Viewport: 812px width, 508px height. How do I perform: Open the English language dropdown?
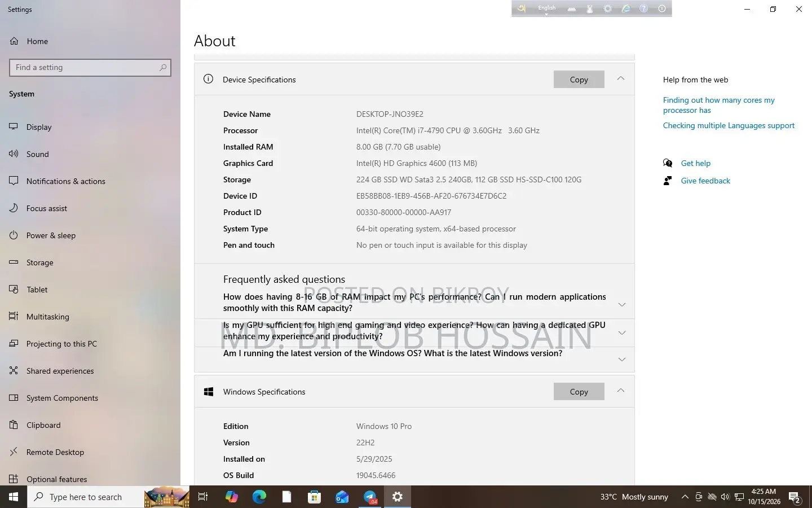[x=546, y=8]
